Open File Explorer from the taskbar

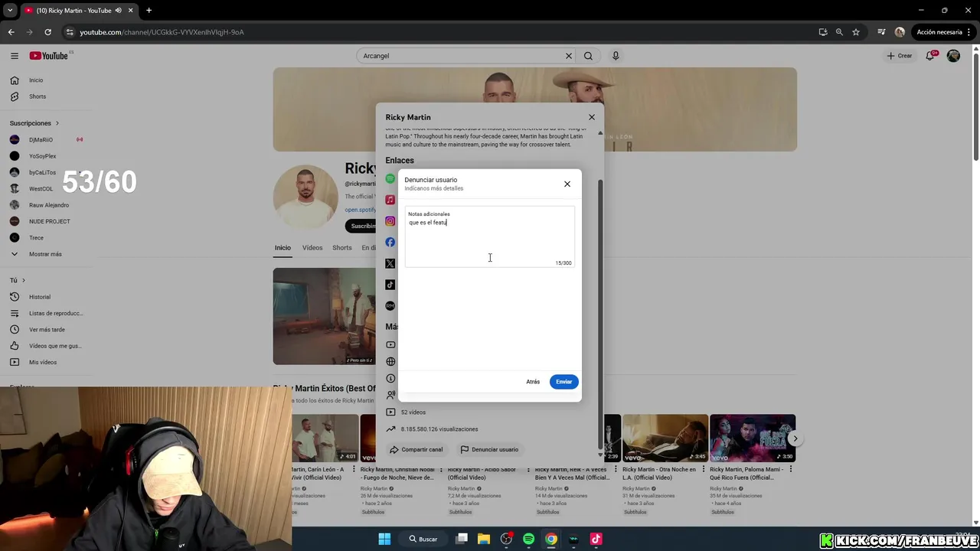(484, 539)
